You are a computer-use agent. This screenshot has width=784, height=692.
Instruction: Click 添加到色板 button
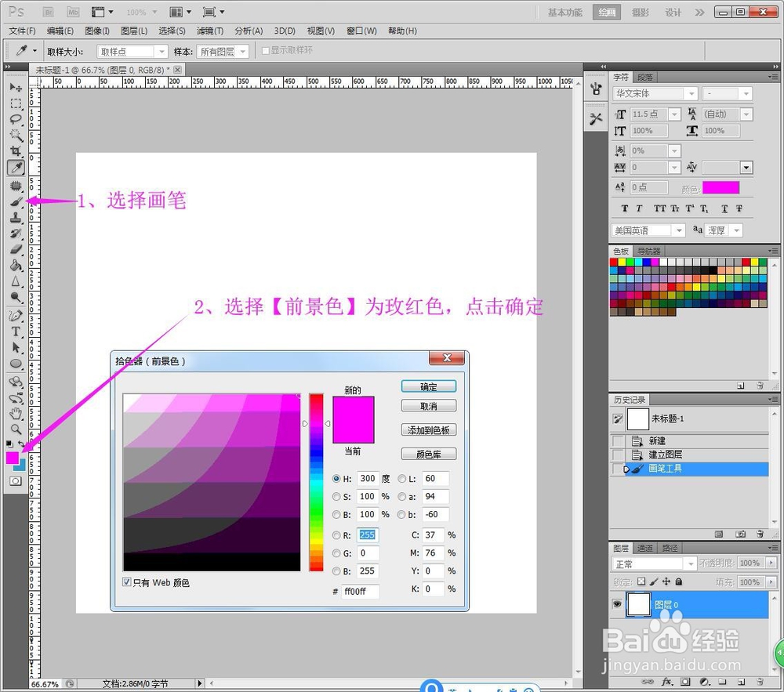pos(429,430)
